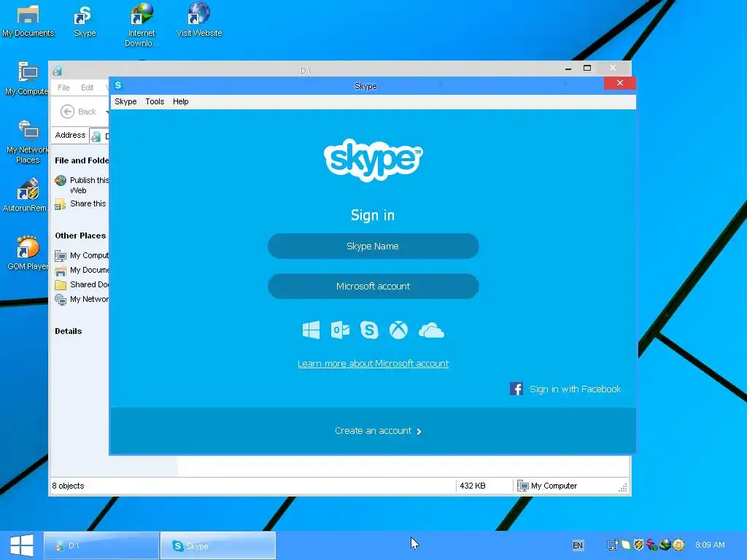Image resolution: width=747 pixels, height=560 pixels.
Task: Choose Microsoft account sign-in button
Action: (373, 286)
